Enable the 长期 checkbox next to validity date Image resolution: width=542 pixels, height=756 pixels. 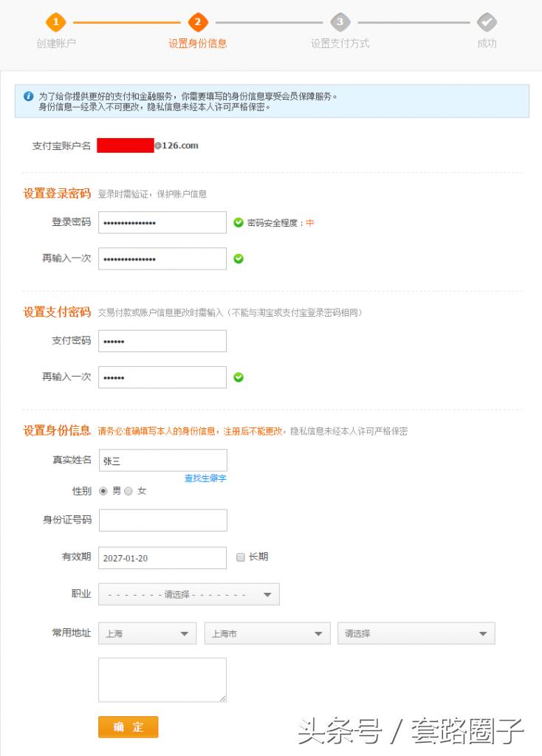(239, 557)
